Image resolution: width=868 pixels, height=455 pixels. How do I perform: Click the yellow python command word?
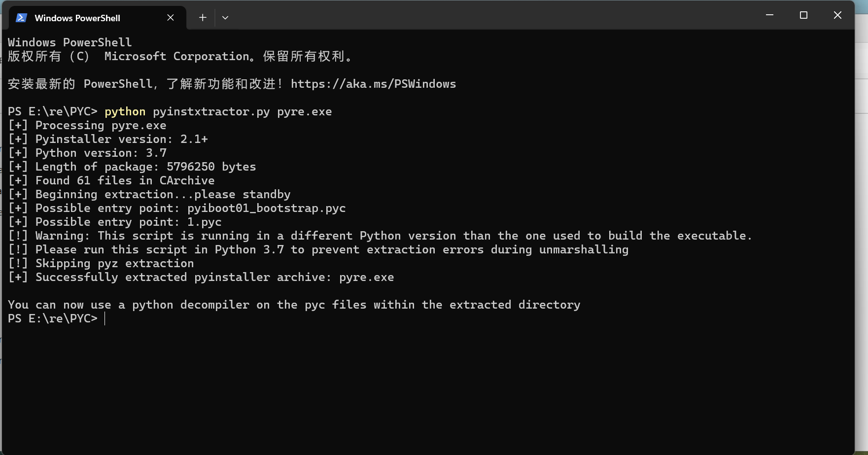click(x=125, y=112)
